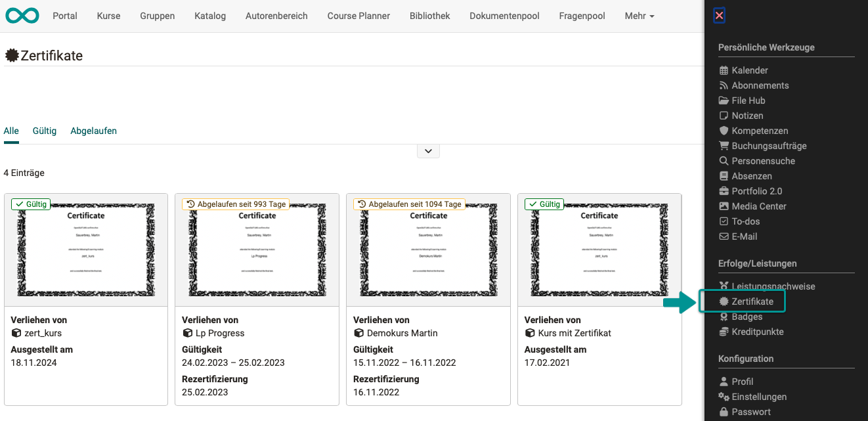Open Einstellungen under Konfiguration
Viewport: 868px width, 421px height.
(x=758, y=396)
